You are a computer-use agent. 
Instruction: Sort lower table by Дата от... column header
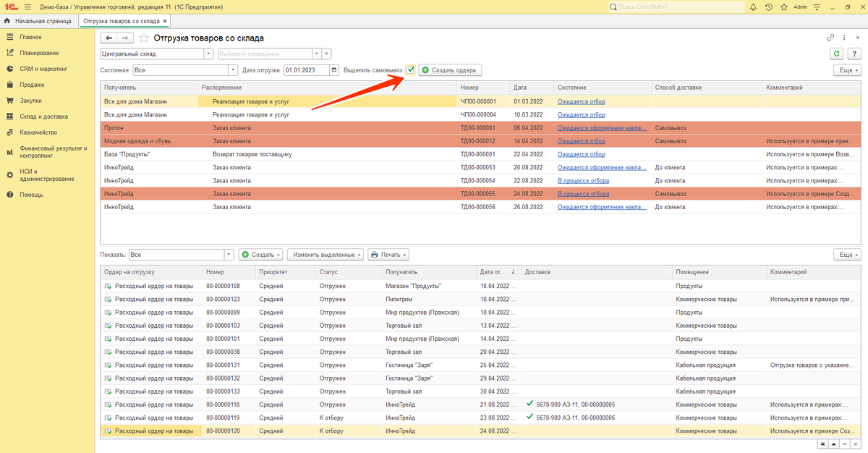click(498, 272)
